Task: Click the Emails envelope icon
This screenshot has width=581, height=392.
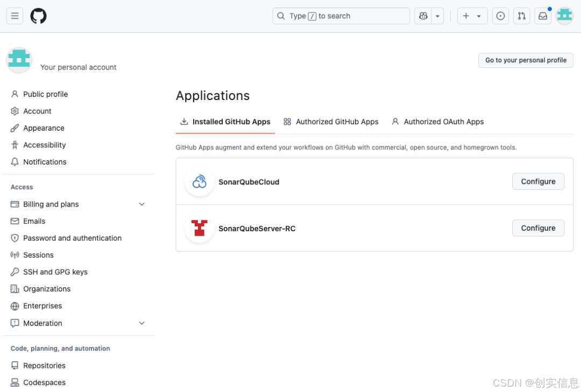Action: pos(15,221)
